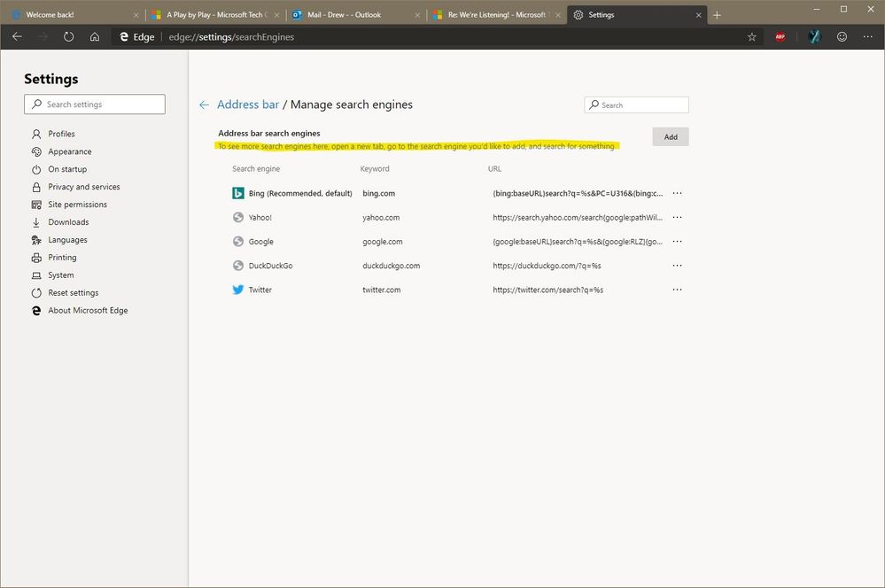Open more actions for Twitter row
Image resolution: width=885 pixels, height=588 pixels.
tap(678, 290)
